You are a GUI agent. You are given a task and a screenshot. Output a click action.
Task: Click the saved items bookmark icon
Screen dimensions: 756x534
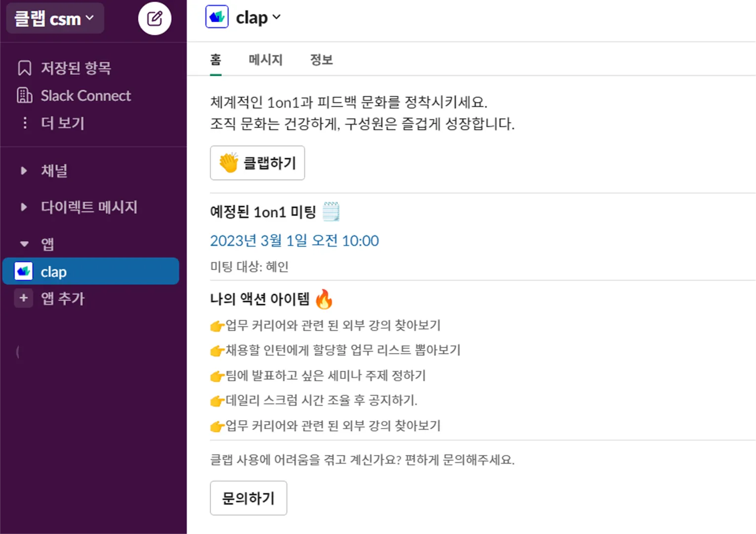[24, 68]
